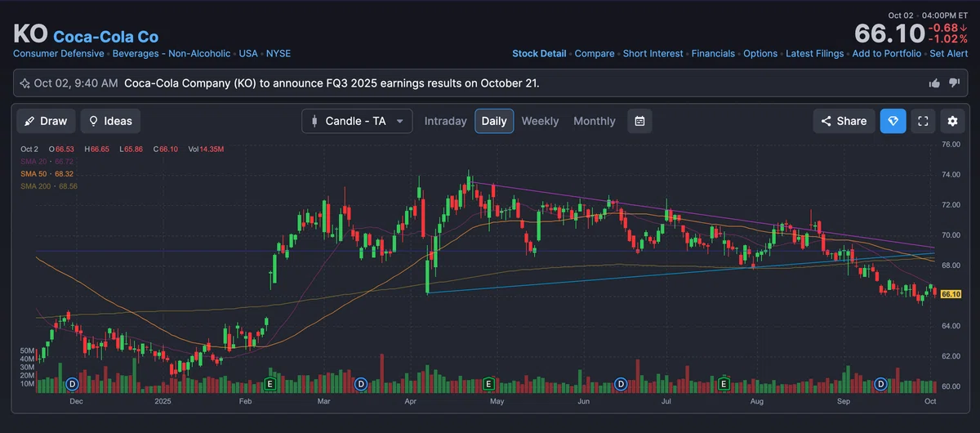This screenshot has width=980, height=433.
Task: Give the news item a thumbs down
Action: [954, 83]
